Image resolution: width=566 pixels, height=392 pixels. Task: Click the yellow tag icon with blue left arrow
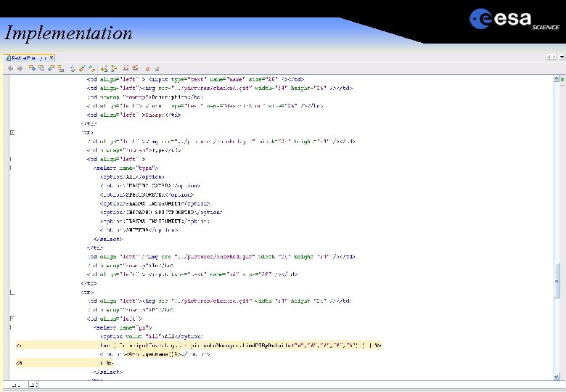(x=51, y=68)
